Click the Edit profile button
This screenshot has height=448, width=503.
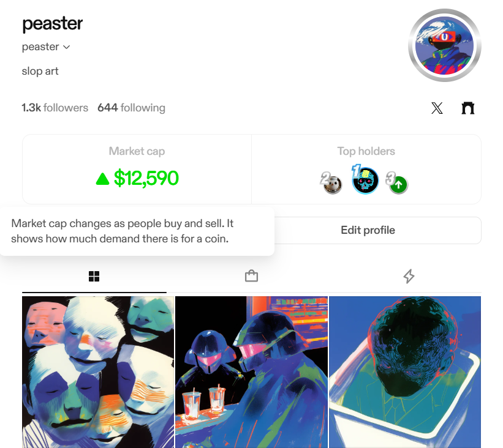click(368, 230)
